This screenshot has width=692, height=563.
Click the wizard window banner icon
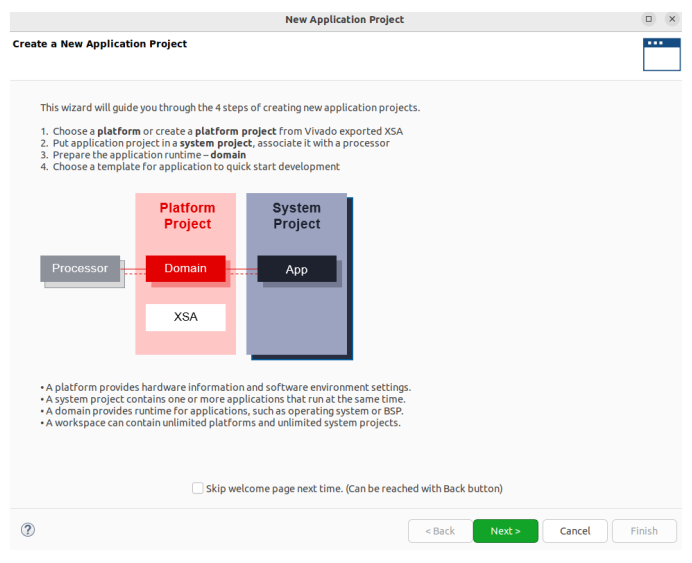tap(662, 54)
